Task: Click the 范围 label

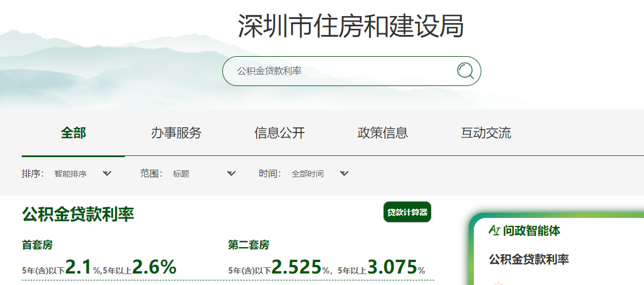Action: click(152, 174)
